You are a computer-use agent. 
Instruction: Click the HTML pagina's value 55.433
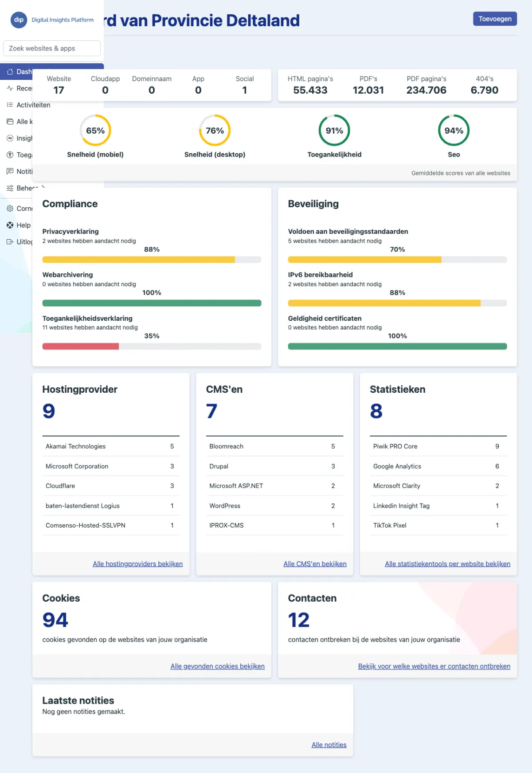(310, 90)
